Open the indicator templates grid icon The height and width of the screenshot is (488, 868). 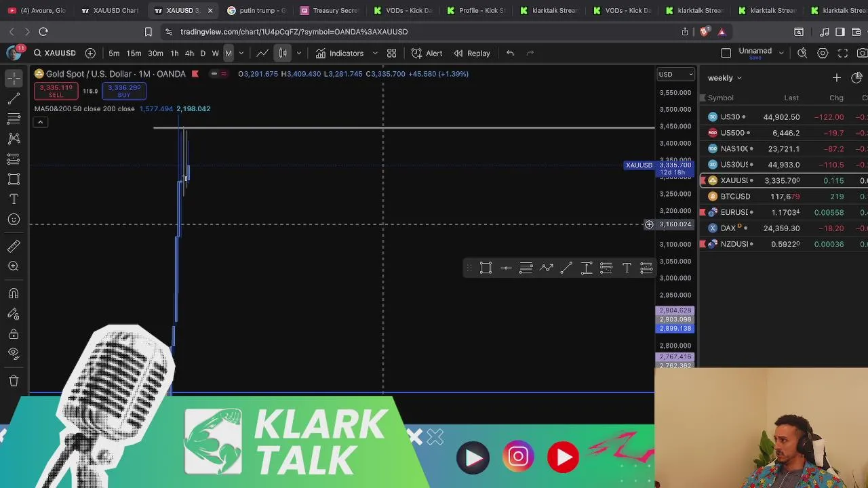coord(391,53)
